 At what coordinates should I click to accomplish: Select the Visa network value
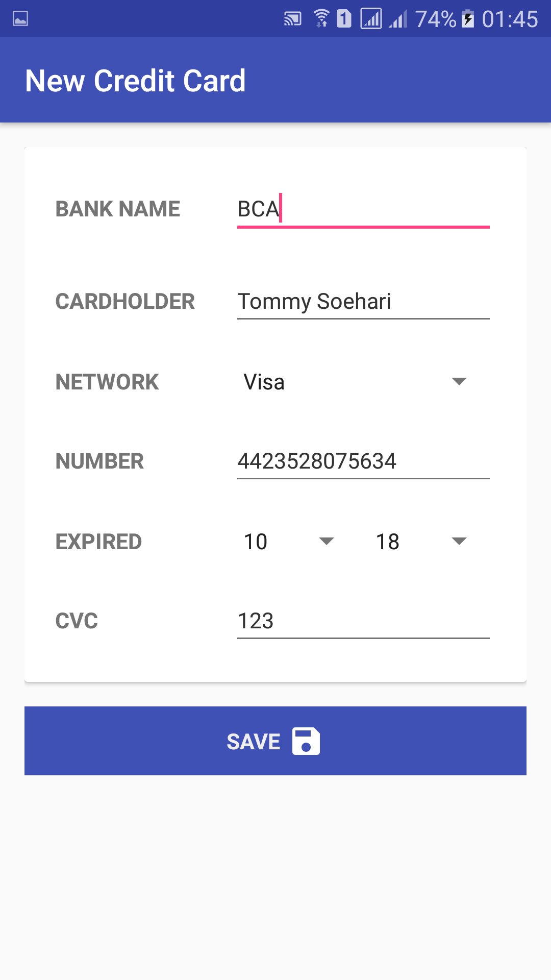(x=264, y=382)
